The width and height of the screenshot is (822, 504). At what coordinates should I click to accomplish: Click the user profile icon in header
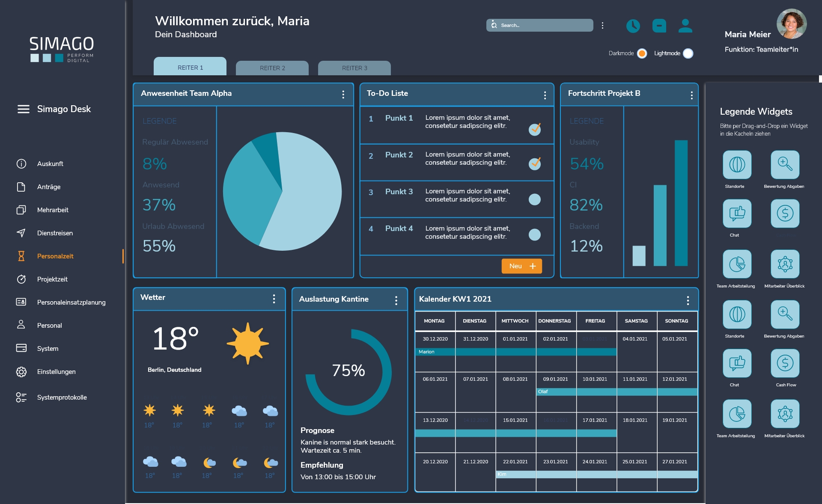point(685,26)
